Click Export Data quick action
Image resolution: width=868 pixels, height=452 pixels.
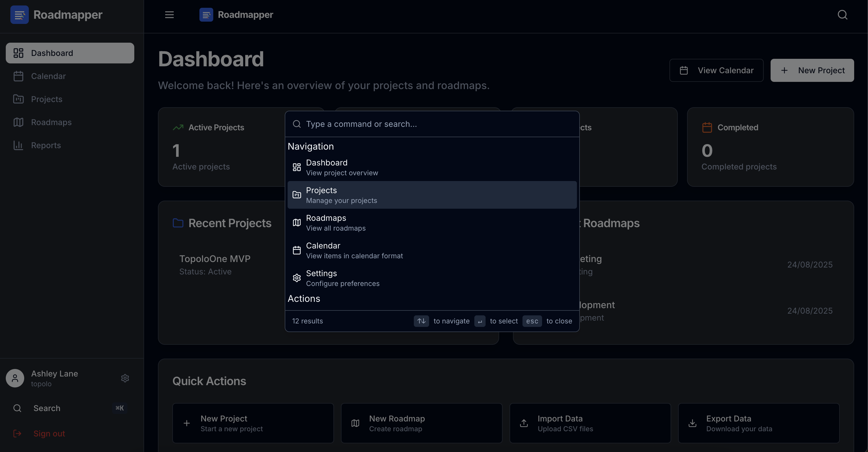click(758, 423)
